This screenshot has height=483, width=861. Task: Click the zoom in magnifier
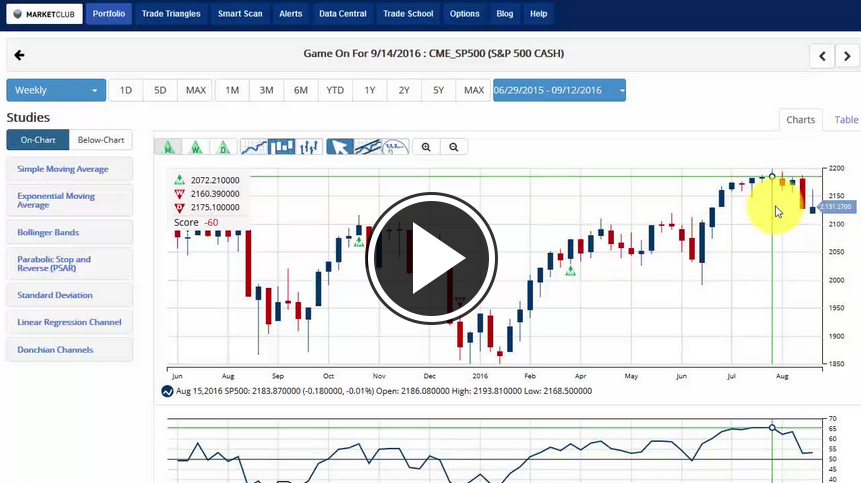click(x=426, y=147)
